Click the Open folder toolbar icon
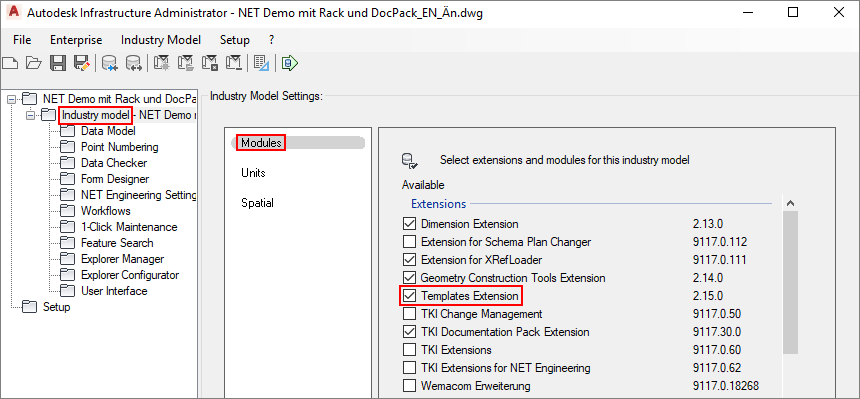Image resolution: width=860 pixels, height=399 pixels. 34,63
